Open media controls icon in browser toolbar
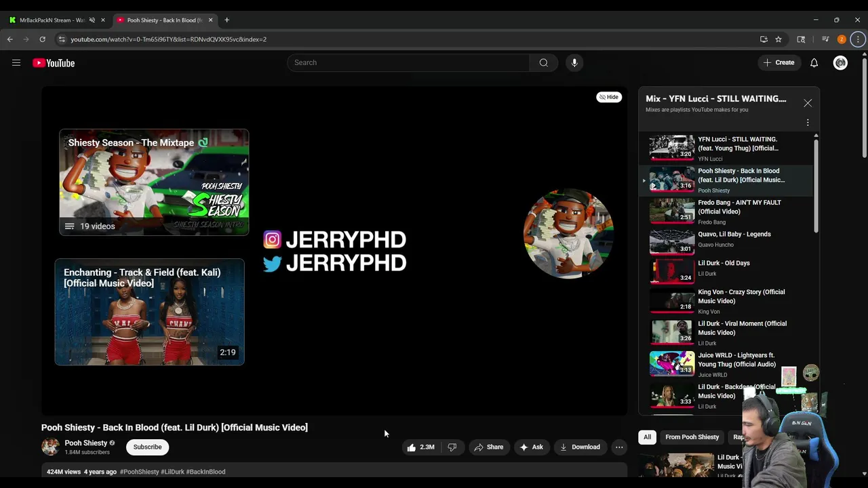The image size is (868, 488). [825, 39]
